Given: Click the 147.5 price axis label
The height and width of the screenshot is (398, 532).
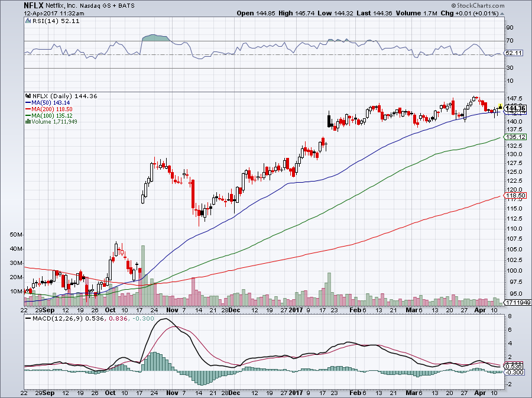Looking at the screenshot, I should [514, 98].
